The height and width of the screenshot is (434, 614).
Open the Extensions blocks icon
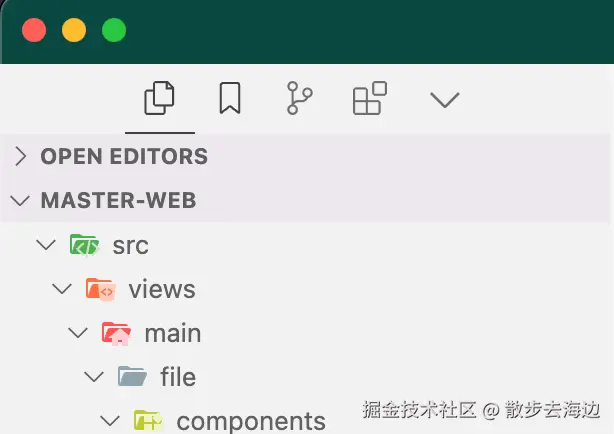[370, 98]
